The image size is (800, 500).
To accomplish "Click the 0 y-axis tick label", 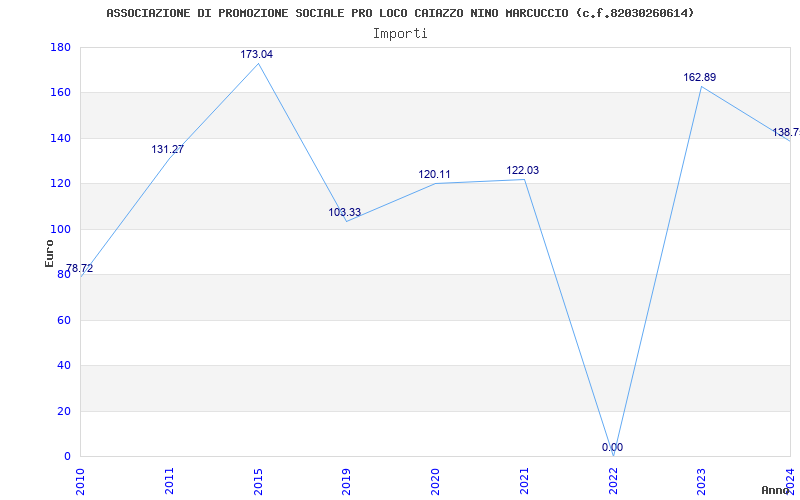I will (x=67, y=457).
